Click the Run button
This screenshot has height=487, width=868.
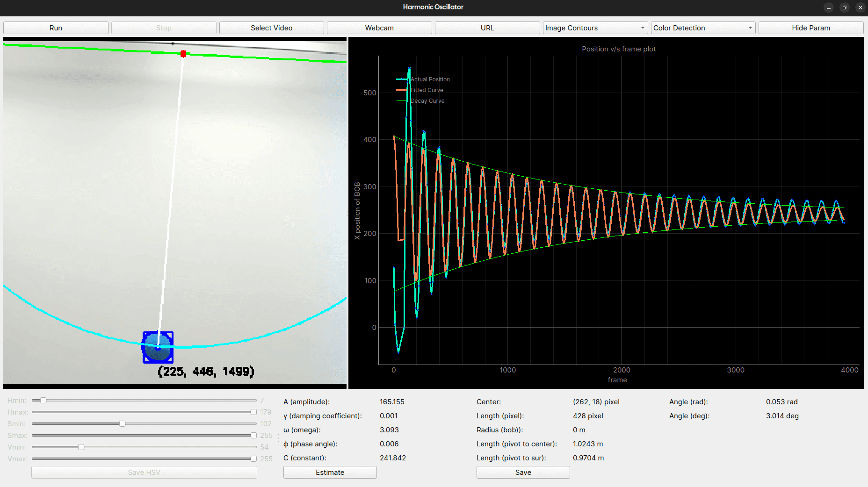tap(56, 28)
